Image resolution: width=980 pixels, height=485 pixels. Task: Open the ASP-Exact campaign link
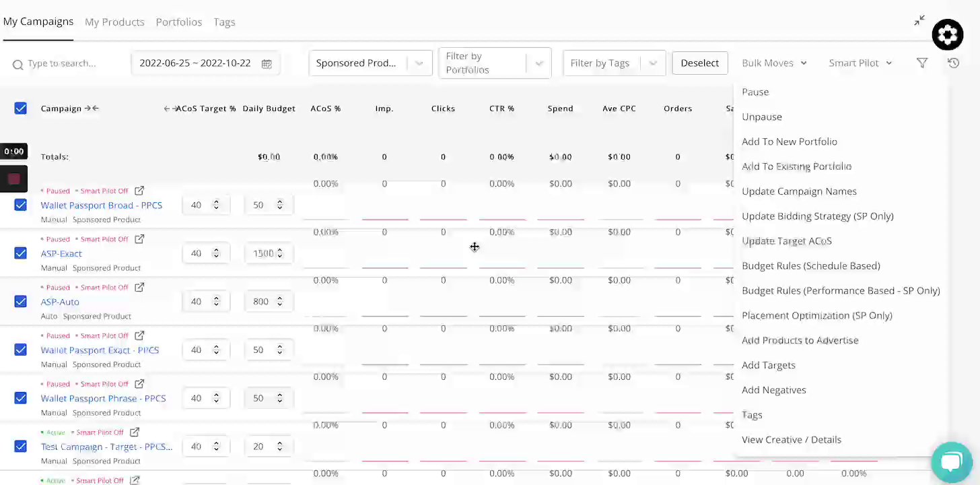tap(61, 253)
